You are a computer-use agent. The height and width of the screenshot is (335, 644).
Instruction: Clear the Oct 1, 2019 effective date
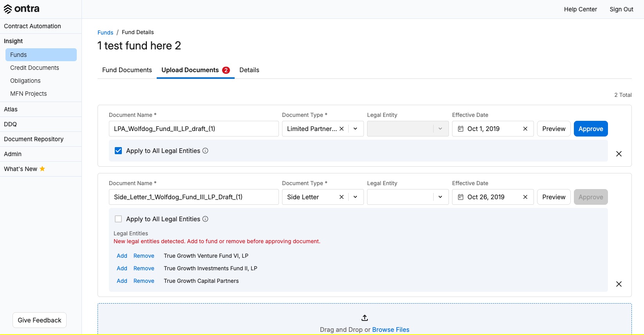525,129
